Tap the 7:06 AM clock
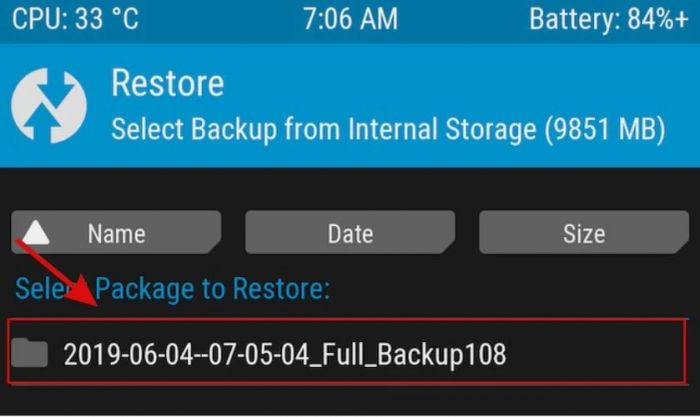This screenshot has height=417, width=700. 349,19
